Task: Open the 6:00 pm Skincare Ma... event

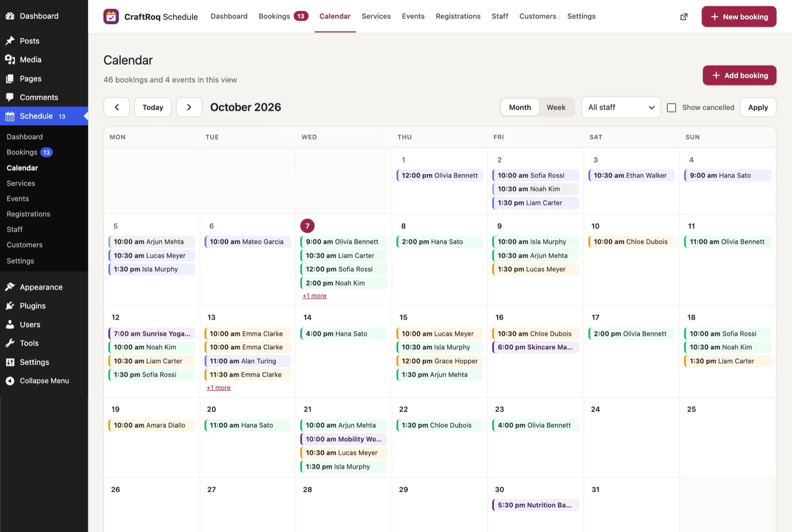Action: pos(536,347)
